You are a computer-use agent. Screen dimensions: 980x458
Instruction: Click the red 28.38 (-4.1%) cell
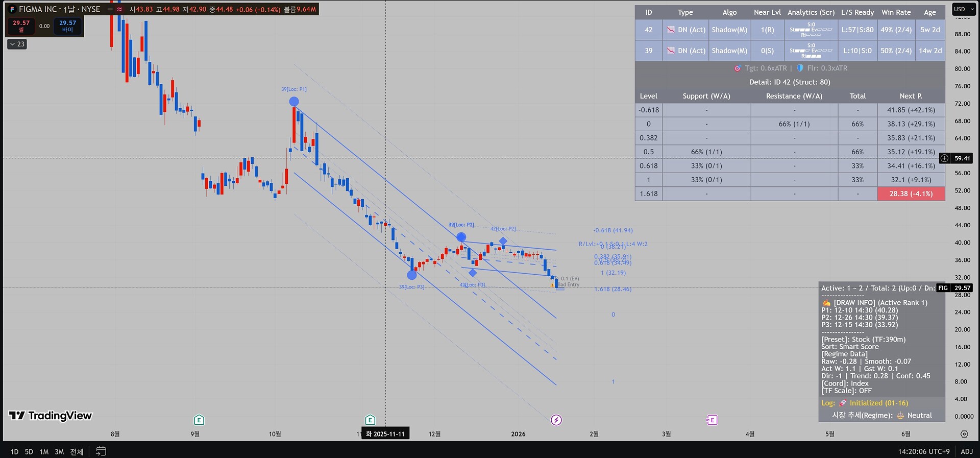[911, 194]
